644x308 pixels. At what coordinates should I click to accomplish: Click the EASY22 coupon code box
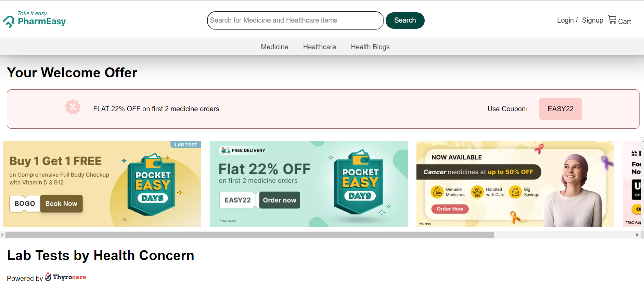[560, 109]
